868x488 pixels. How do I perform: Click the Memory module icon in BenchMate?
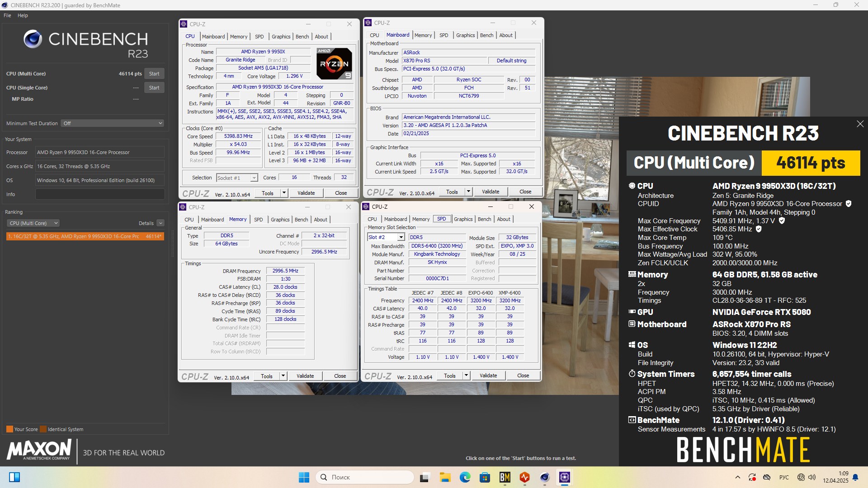632,274
